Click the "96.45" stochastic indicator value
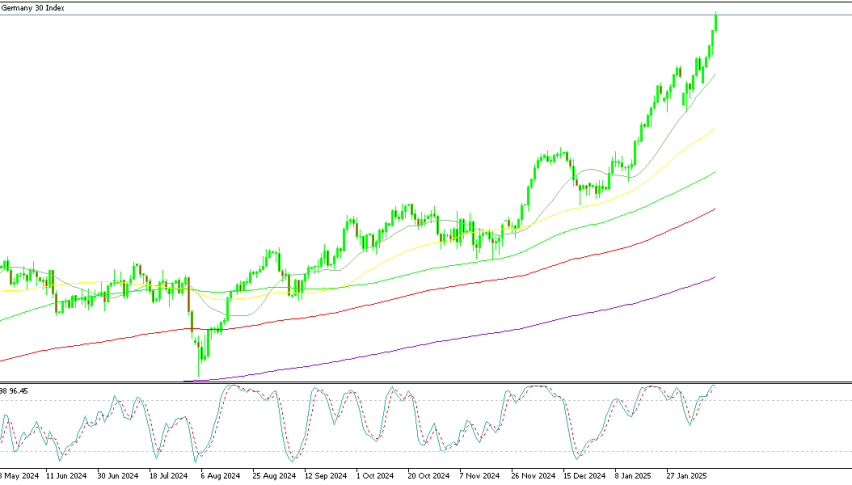Image resolution: width=852 pixels, height=485 pixels. click(18, 391)
